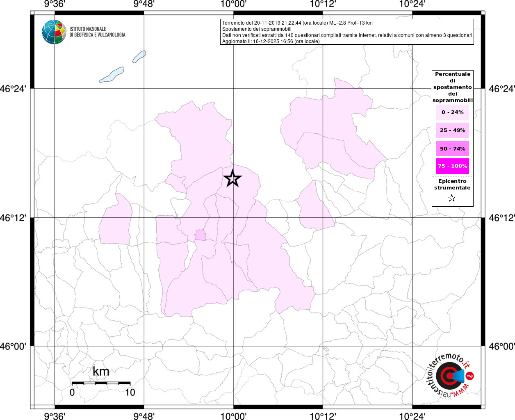Click the top axis label 10°00'
Screen dimensions: 515x420
[x=233, y=4]
